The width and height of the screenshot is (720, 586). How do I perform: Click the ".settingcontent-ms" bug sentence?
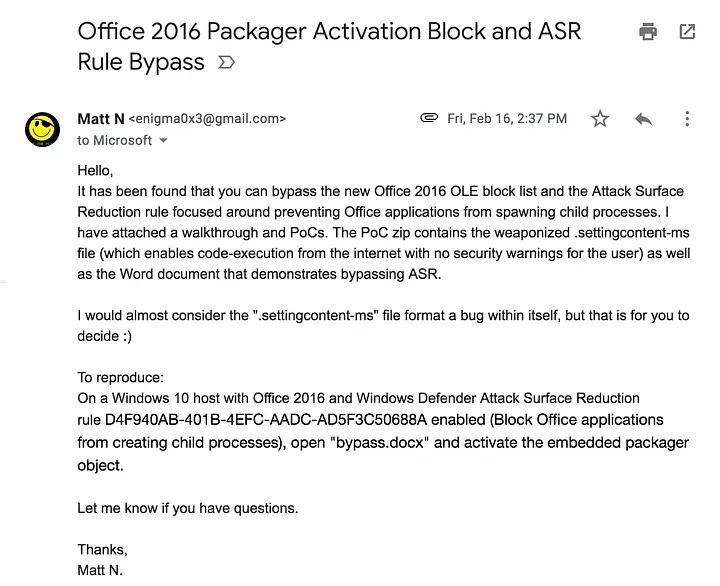click(383, 316)
